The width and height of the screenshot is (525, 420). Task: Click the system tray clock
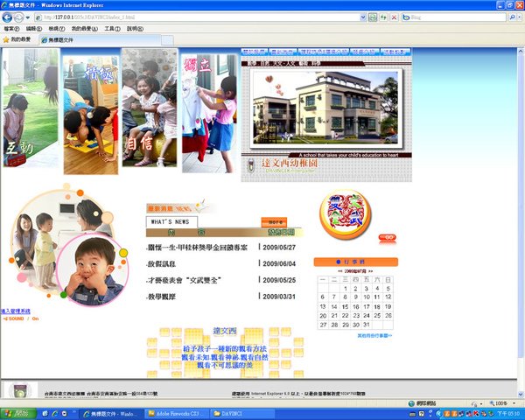507,414
